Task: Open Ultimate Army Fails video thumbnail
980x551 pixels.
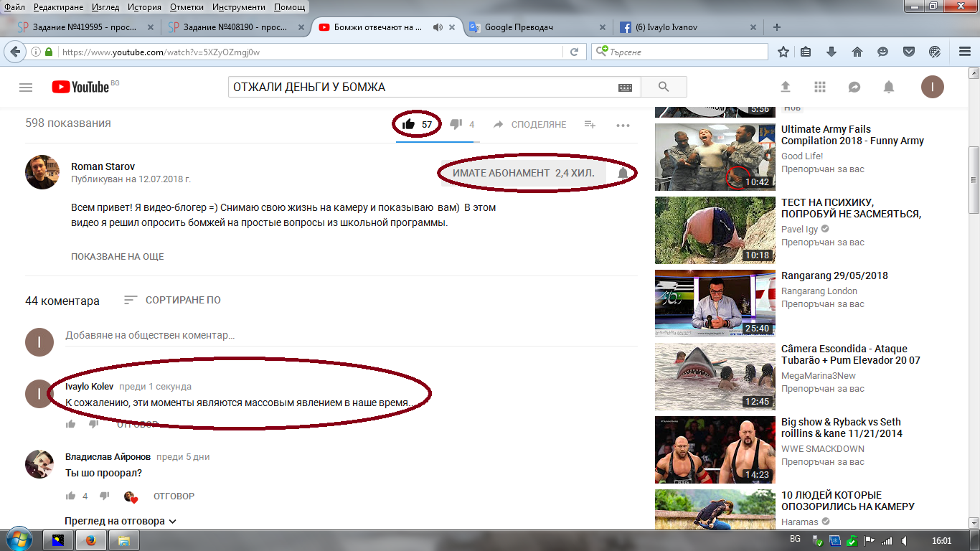Action: point(714,157)
